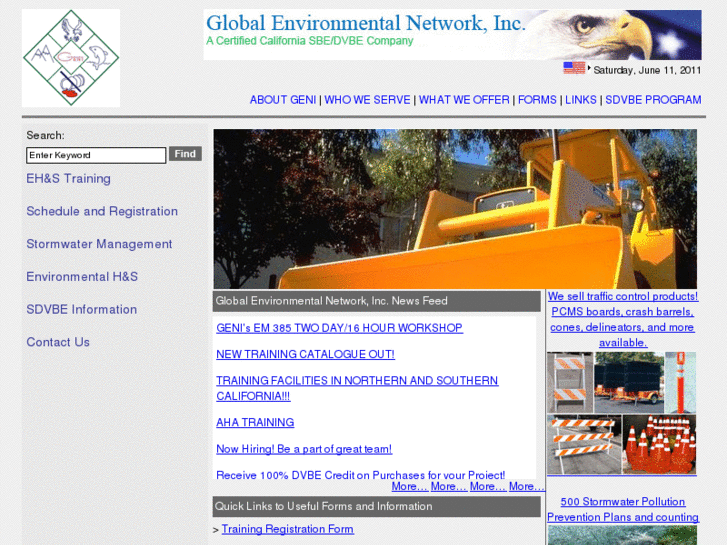This screenshot has height=545, width=727.
Task: Open the SDVBE PROGRAM menu
Action: point(653,100)
